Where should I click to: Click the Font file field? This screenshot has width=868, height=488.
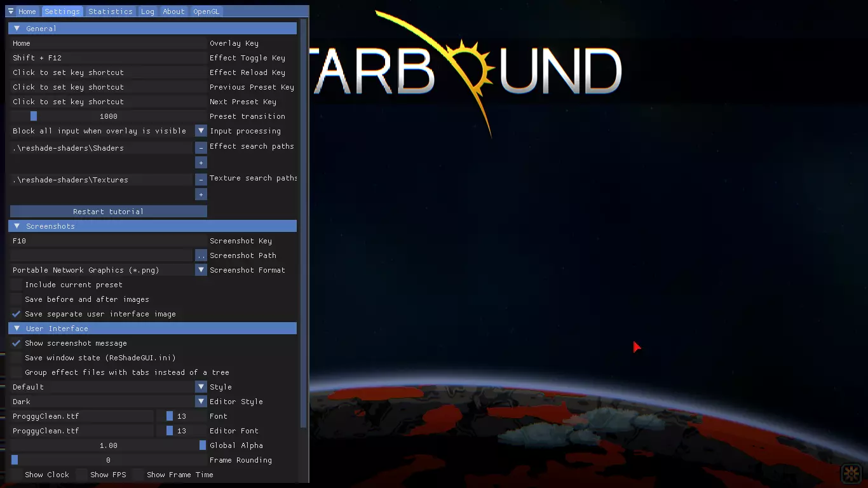pos(82,416)
